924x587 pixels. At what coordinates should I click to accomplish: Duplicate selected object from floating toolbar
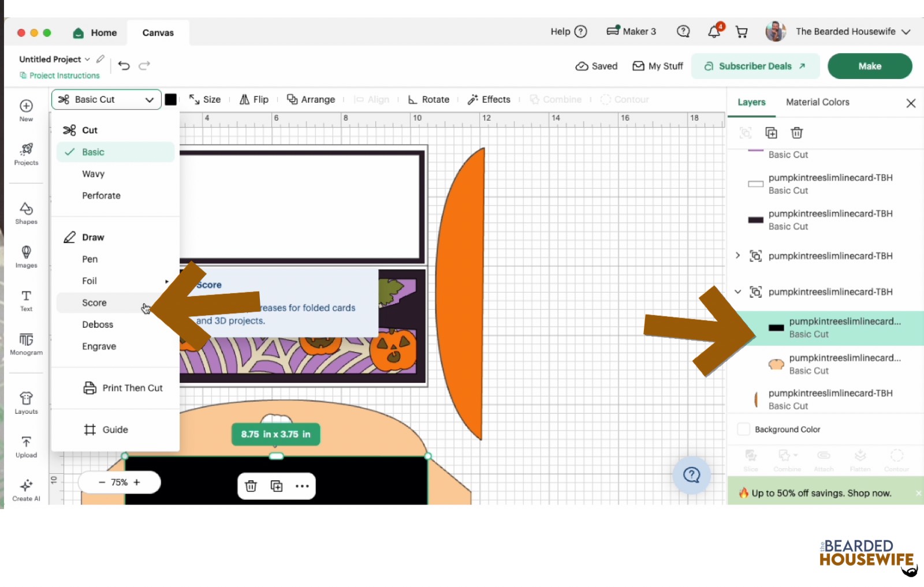(x=277, y=486)
